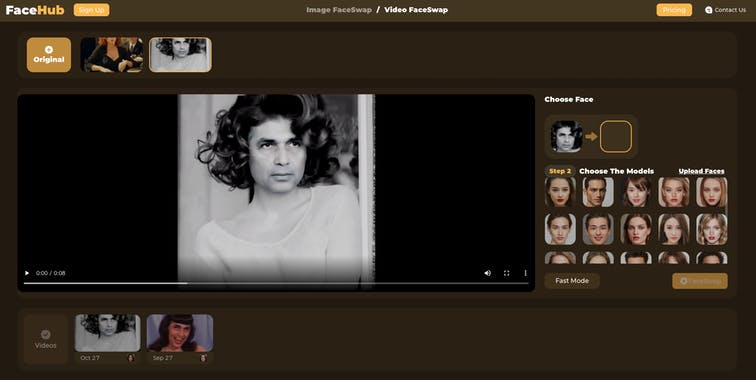Click the Step 2 label
The height and width of the screenshot is (380, 756).
coord(560,171)
